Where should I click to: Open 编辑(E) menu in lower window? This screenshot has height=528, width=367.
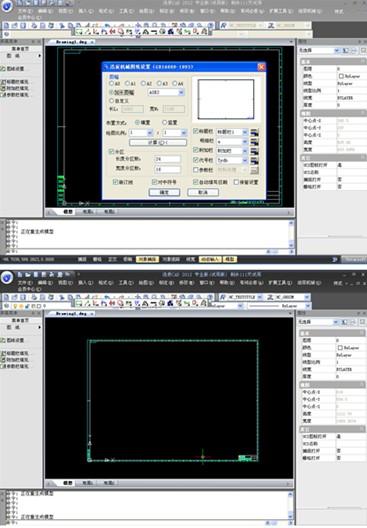(45, 283)
